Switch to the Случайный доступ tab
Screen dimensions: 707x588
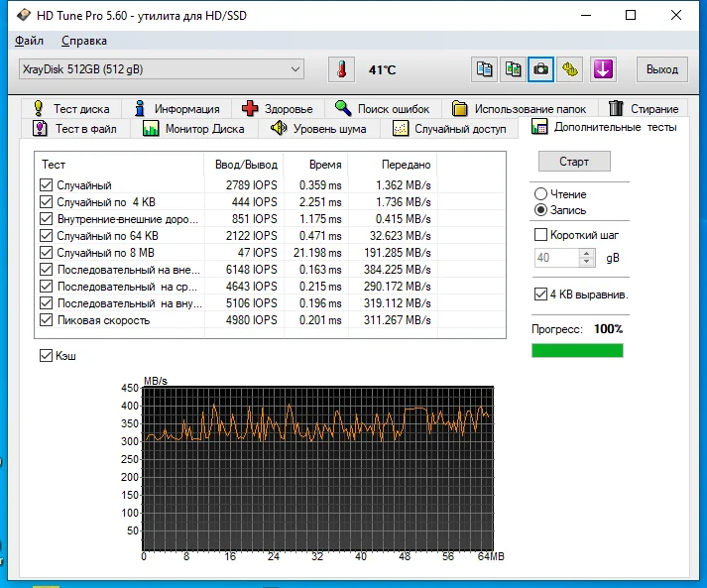tap(449, 129)
